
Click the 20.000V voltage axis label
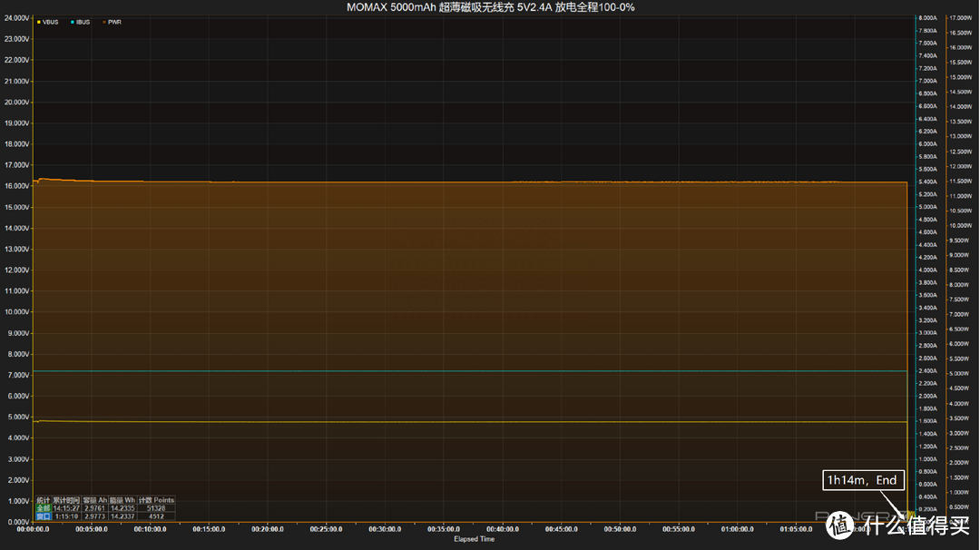[16, 102]
